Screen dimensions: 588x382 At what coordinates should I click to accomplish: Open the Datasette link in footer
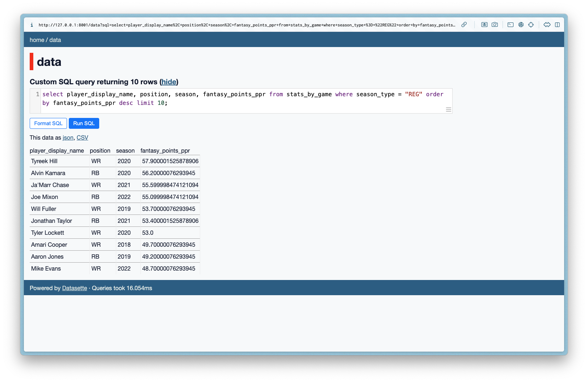[75, 288]
